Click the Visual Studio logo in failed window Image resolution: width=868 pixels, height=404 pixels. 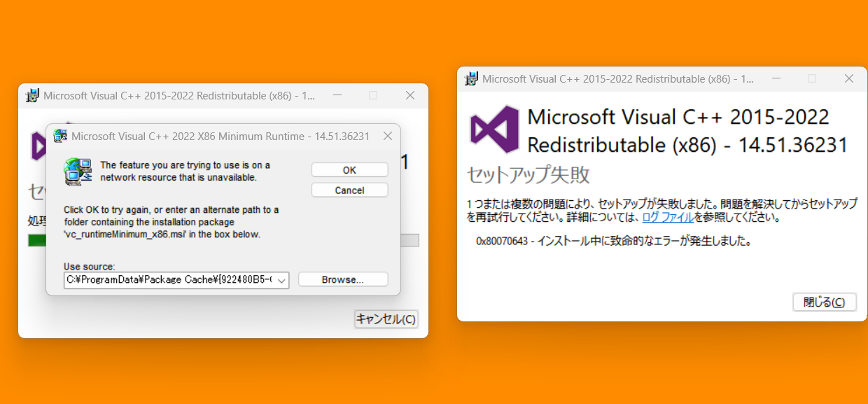(494, 130)
